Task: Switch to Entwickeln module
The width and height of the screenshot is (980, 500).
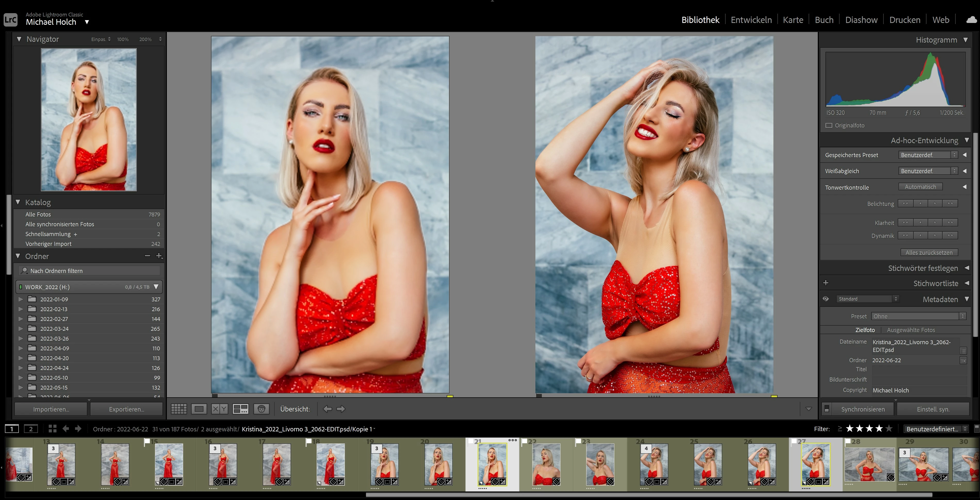Action: (751, 20)
